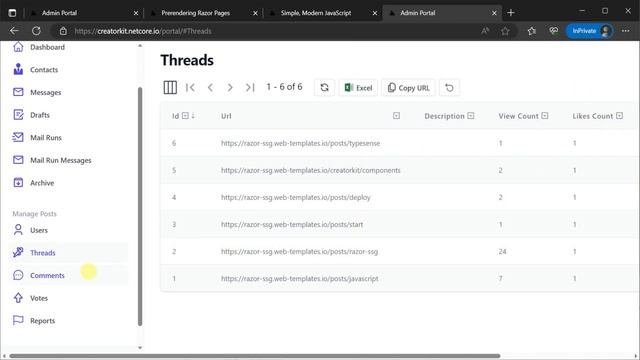Click the '1 - 6 of 6' pager text
The image size is (640, 360).
(284, 87)
